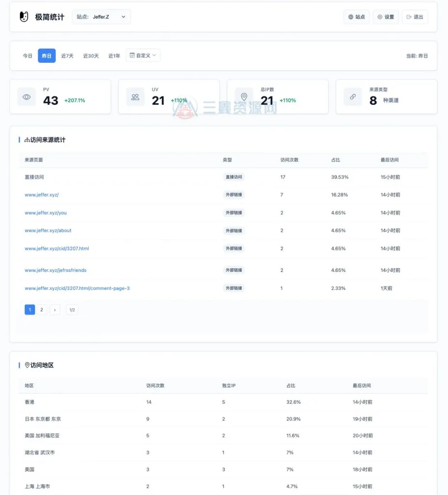Click the 极简统计 cat logo icon
This screenshot has width=448, height=495.
[x=23, y=16]
